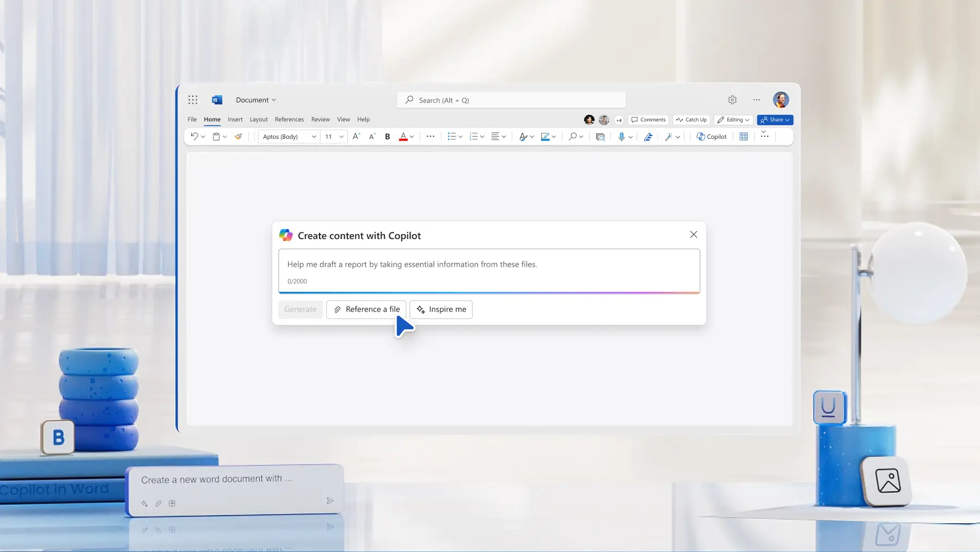980x552 pixels.
Task: Open the Aptos (Body) font dropdown
Action: [x=287, y=137]
